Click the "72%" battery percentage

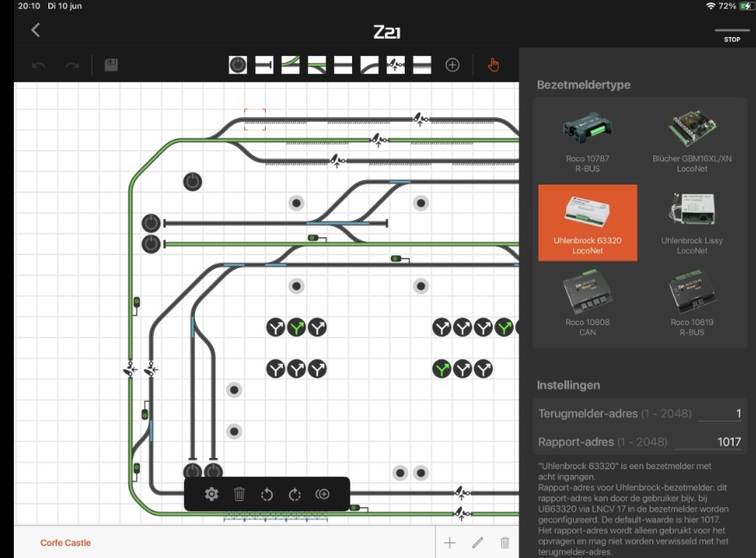[727, 6]
